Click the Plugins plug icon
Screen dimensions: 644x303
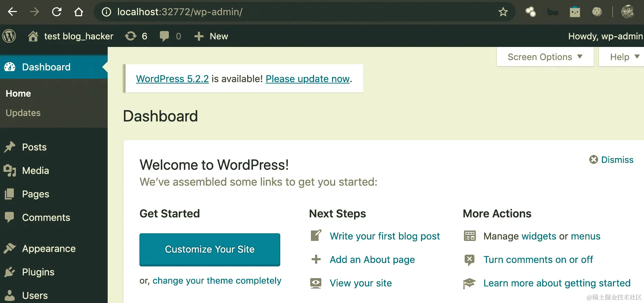tap(10, 272)
